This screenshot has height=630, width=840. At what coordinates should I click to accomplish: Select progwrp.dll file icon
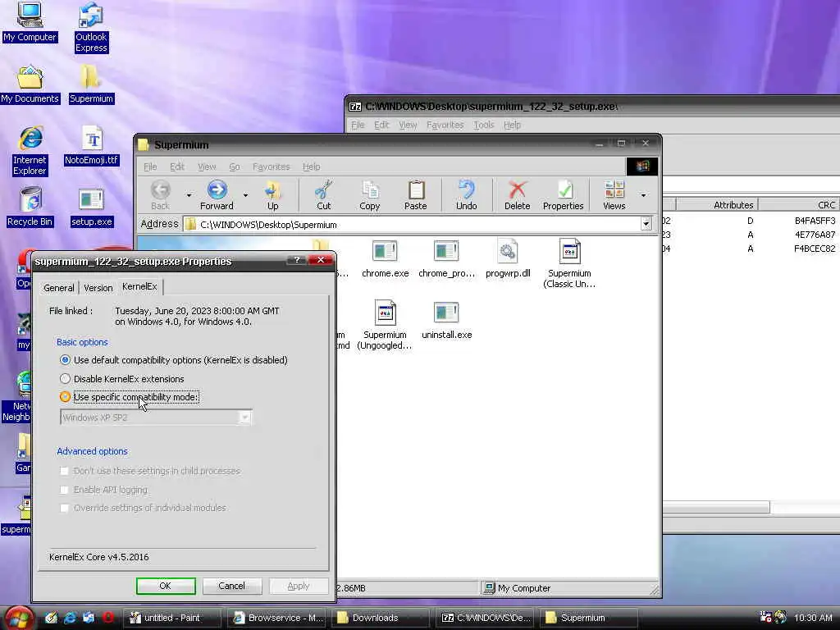(x=508, y=260)
